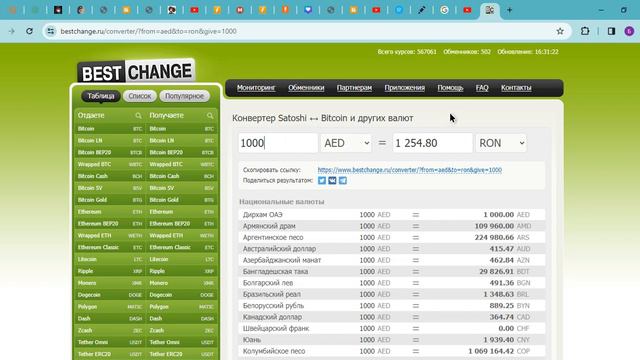Screen dimensions: 640x360
Task: Click the Австралийский доллар value 415.47
Action: [x=501, y=249]
